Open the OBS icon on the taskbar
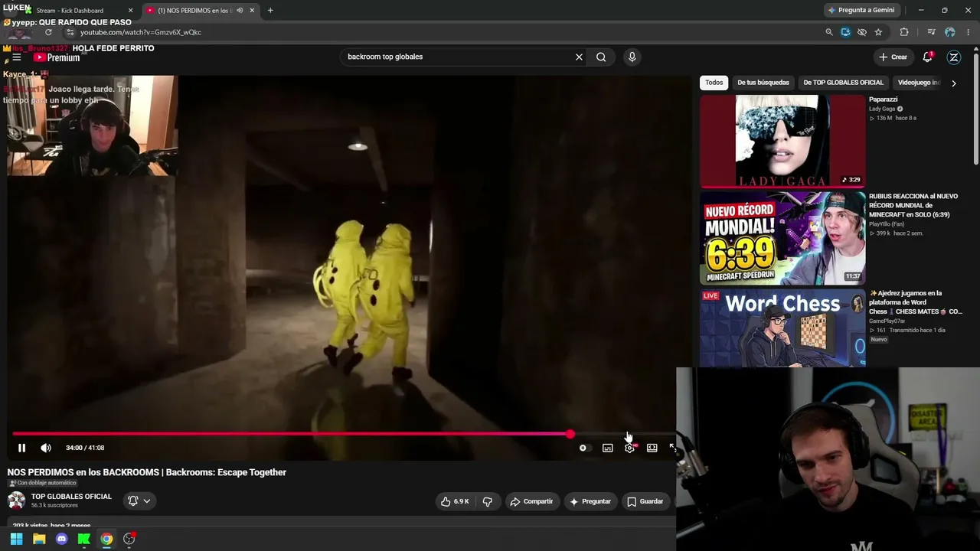This screenshot has height=551, width=980. click(x=129, y=539)
